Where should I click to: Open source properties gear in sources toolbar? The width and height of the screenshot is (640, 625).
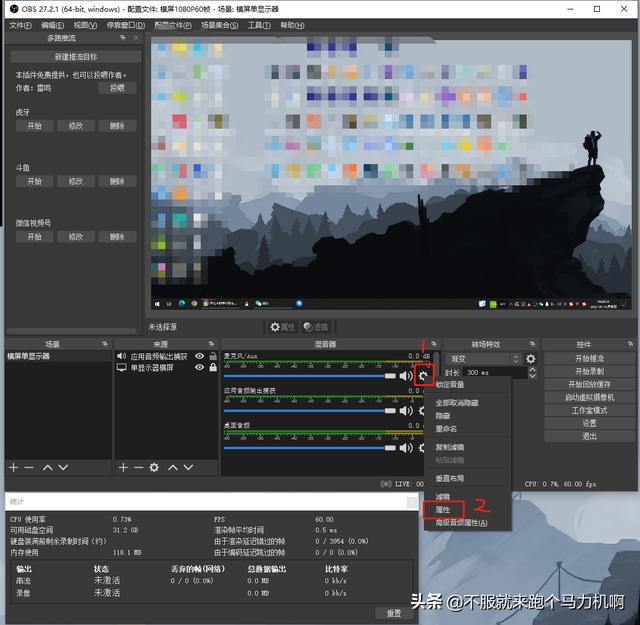(x=154, y=467)
